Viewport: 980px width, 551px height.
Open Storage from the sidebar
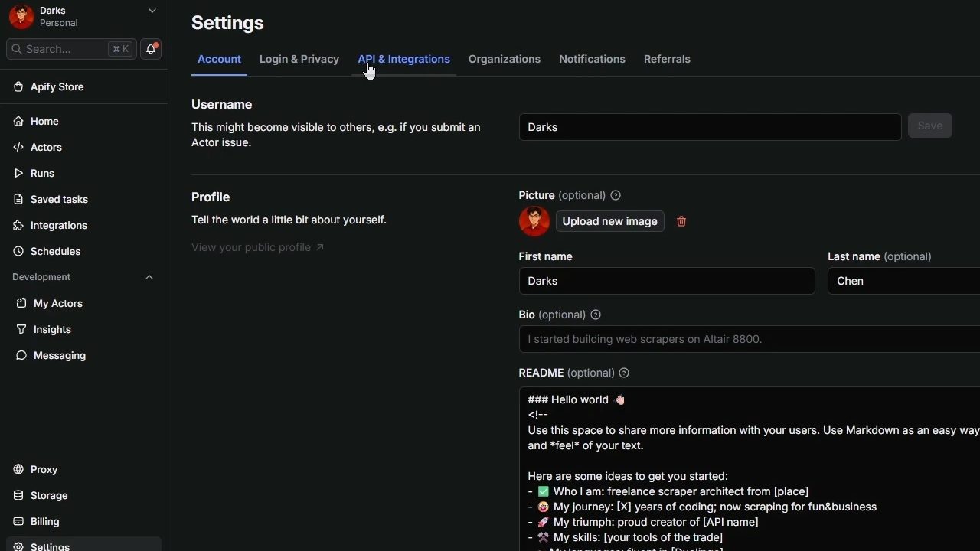[x=49, y=495]
